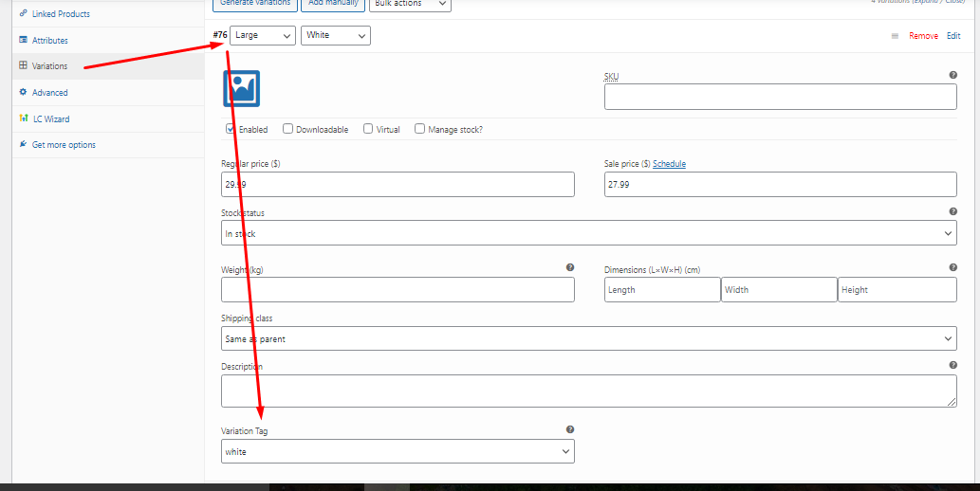
Task: Open the Linked Products tab
Action: 61,14
